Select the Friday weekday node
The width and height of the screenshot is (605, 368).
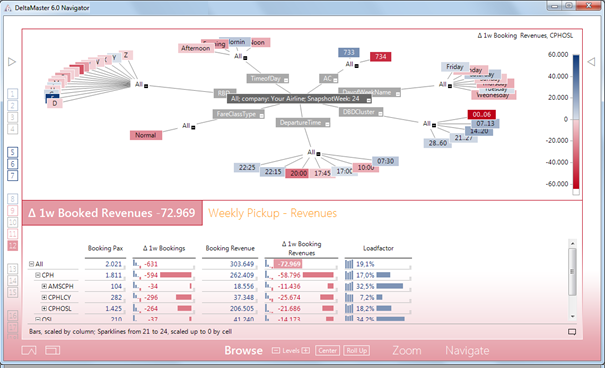coord(455,67)
